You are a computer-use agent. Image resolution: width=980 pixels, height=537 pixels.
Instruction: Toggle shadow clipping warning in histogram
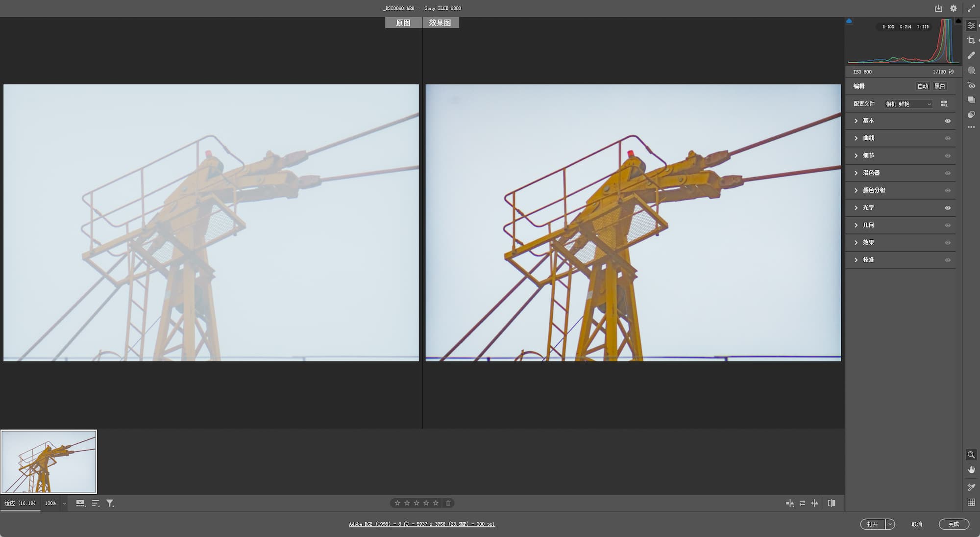tap(849, 21)
